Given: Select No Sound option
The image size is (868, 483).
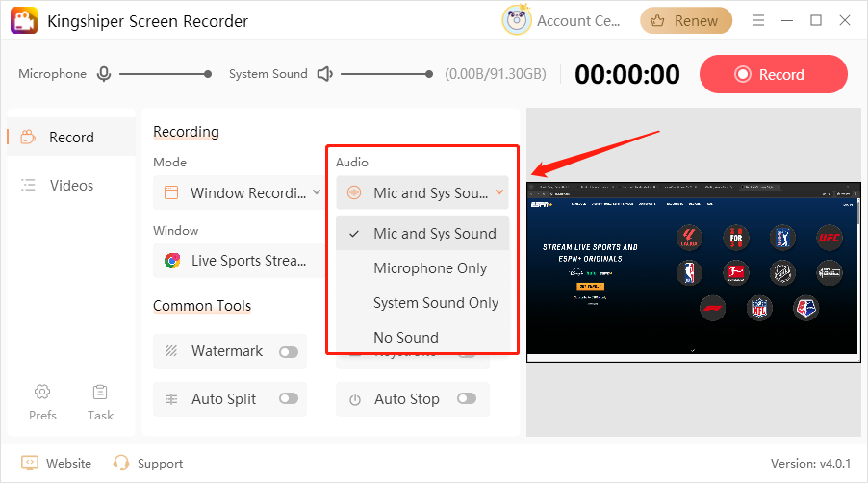Looking at the screenshot, I should click(x=422, y=337).
